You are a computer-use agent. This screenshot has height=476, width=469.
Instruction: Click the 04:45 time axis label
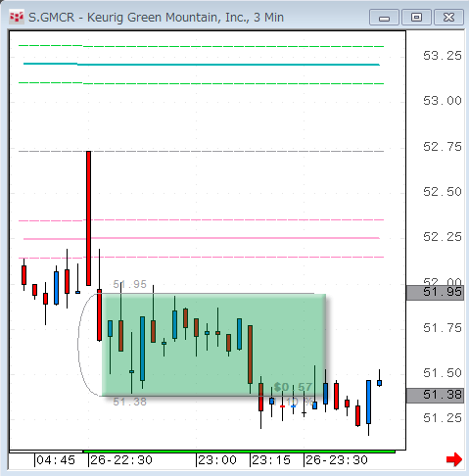56,460
